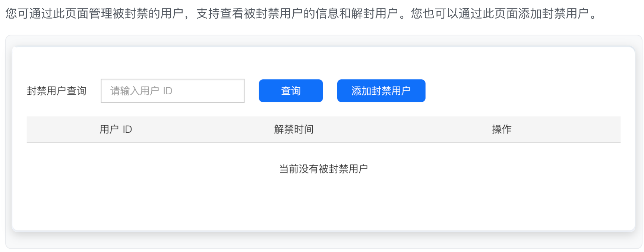Select the actions table heading
644x252 pixels.
click(x=501, y=129)
